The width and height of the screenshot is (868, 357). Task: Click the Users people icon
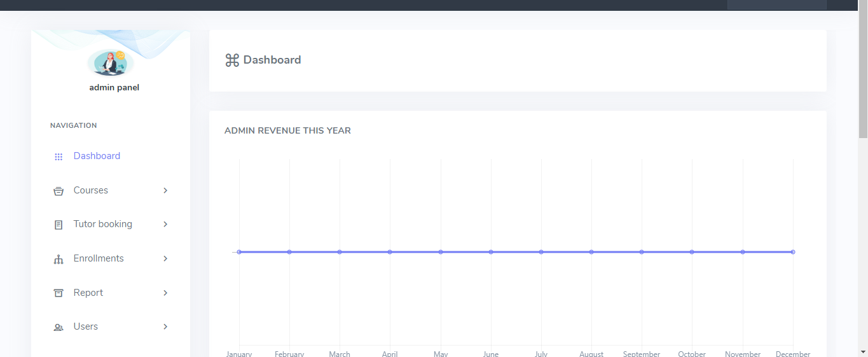[x=59, y=327]
